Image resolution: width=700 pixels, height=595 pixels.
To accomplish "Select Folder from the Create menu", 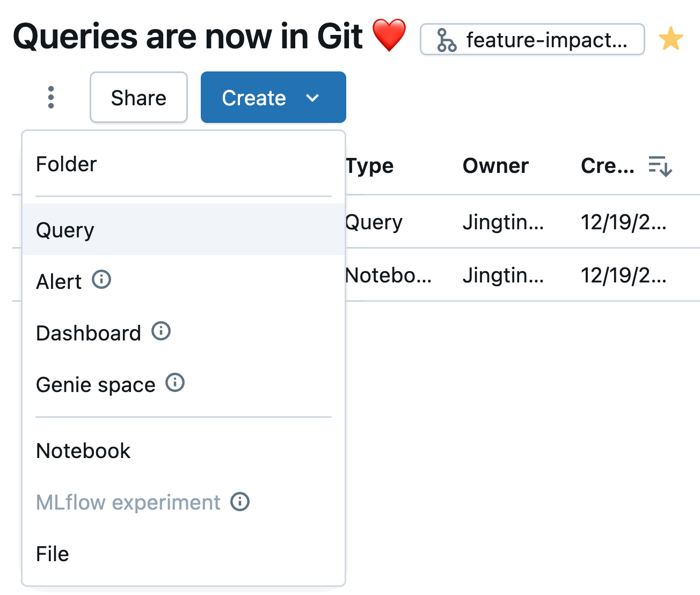I will (x=67, y=164).
